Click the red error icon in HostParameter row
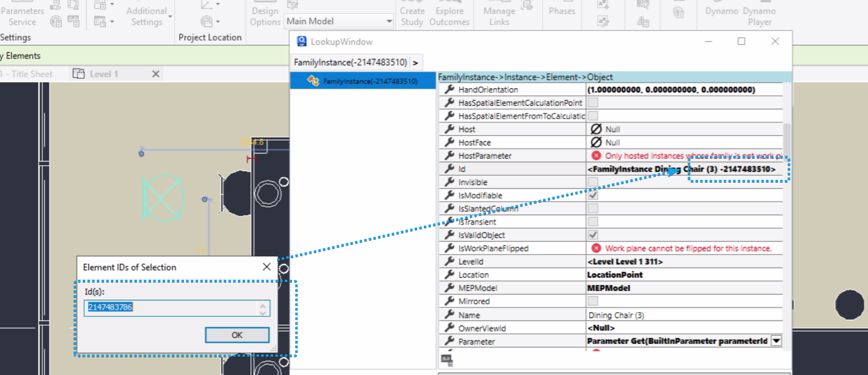Screen dimensions: 868x375 point(596,156)
